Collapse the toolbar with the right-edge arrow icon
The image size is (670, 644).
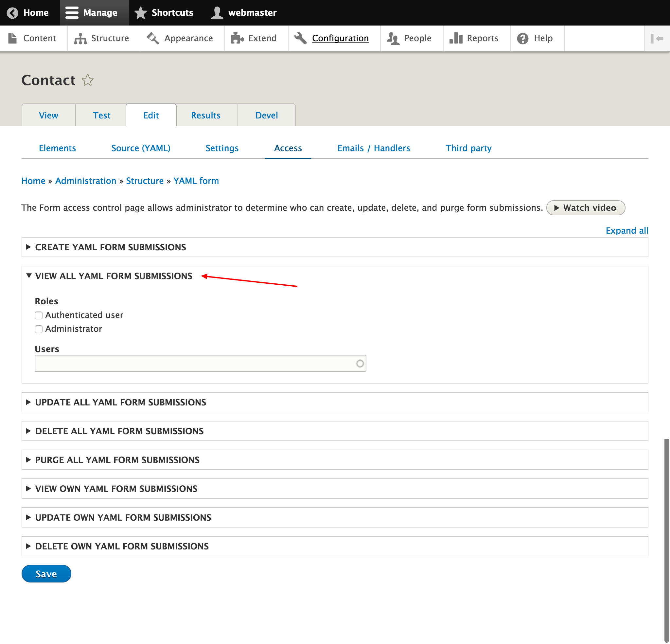657,38
